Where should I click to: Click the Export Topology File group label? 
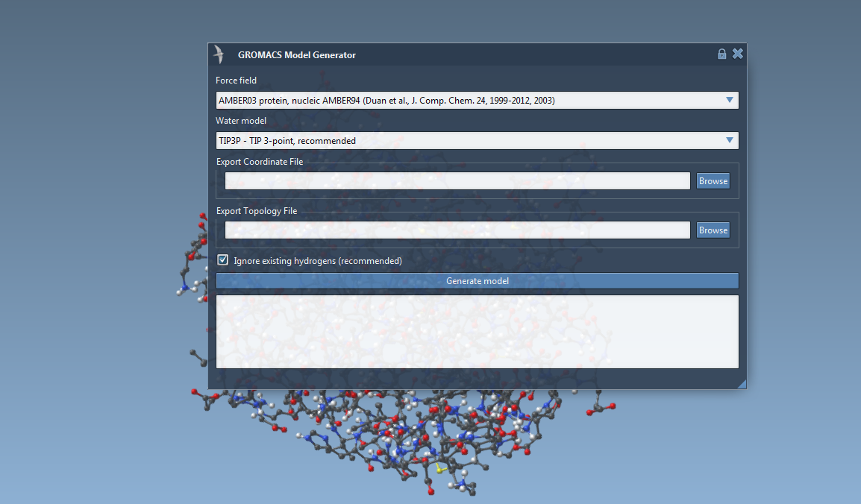tap(257, 211)
